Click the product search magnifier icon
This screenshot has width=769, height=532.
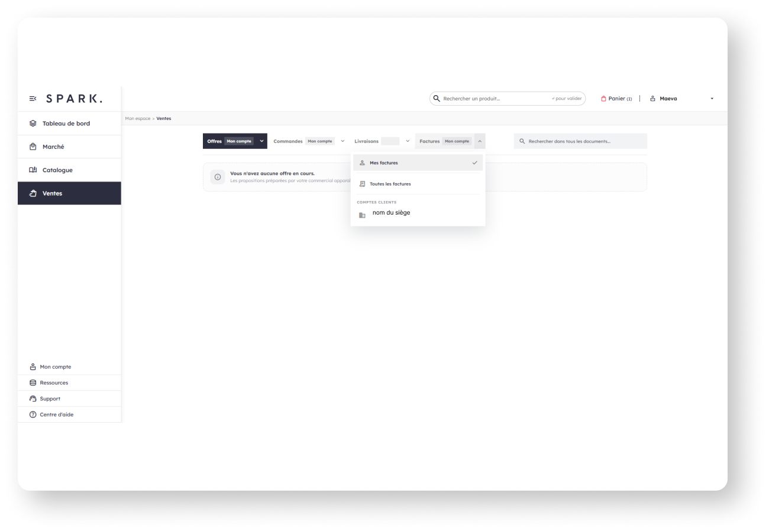pos(437,99)
